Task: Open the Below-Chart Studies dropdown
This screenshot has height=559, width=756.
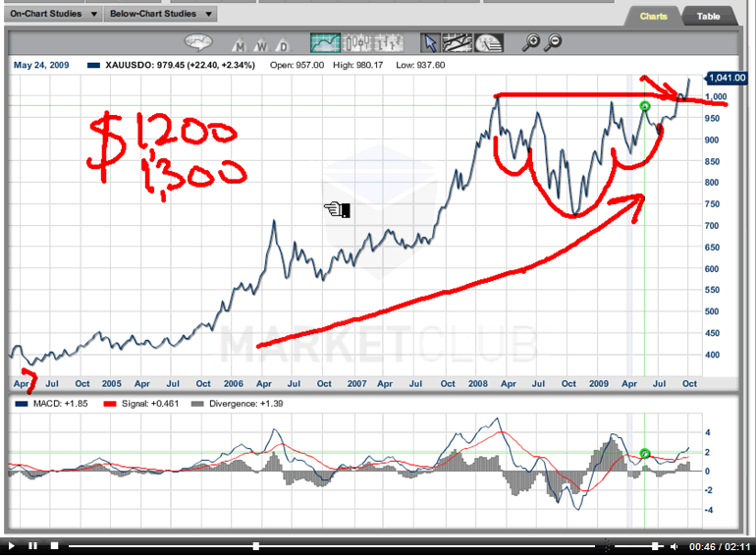Action: (161, 14)
